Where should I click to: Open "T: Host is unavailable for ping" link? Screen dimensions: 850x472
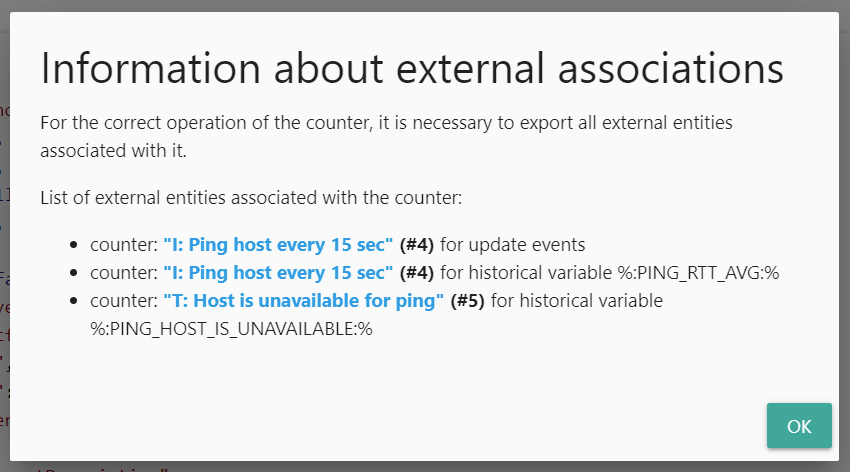pyautogui.click(x=303, y=301)
